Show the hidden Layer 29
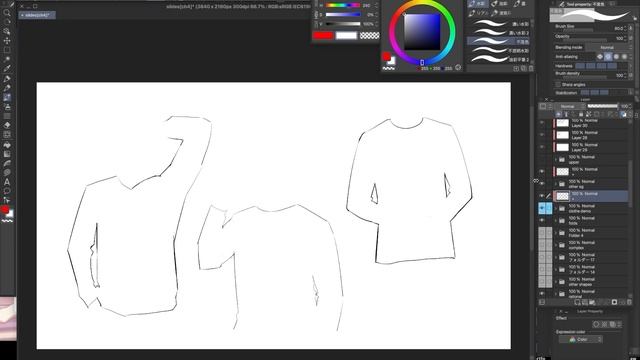 (542, 147)
